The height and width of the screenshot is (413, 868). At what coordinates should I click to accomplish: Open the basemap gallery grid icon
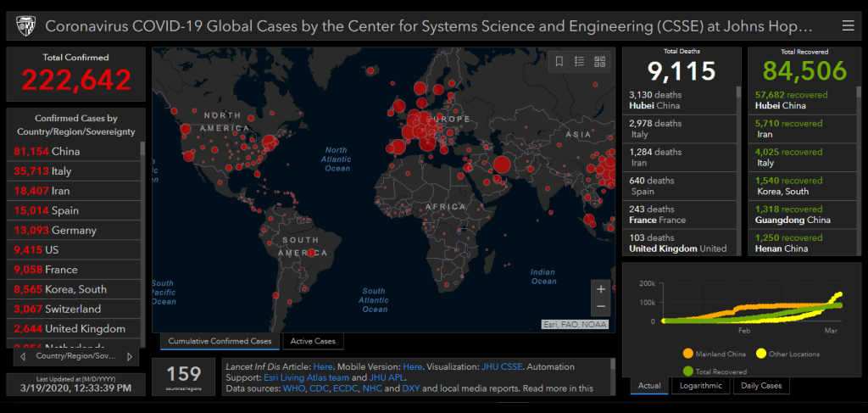pyautogui.click(x=600, y=61)
